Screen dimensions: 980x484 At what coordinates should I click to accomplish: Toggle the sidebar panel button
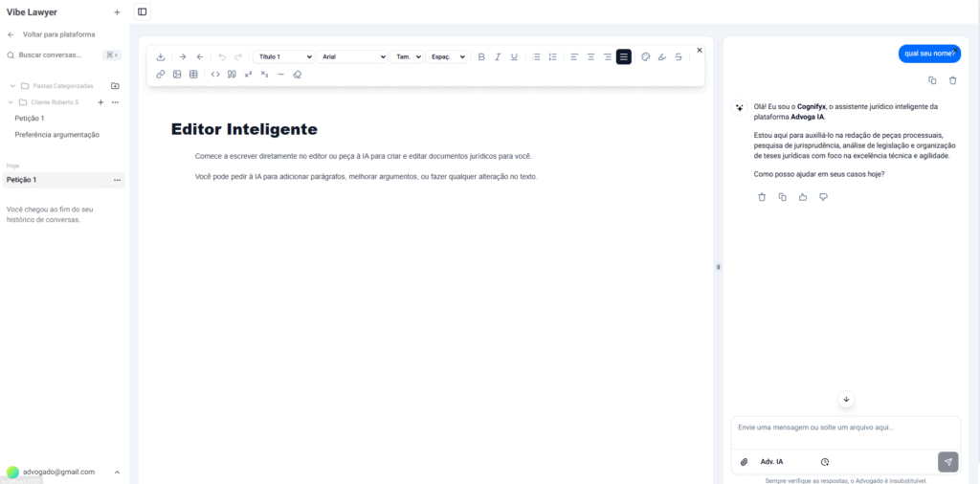(x=143, y=12)
